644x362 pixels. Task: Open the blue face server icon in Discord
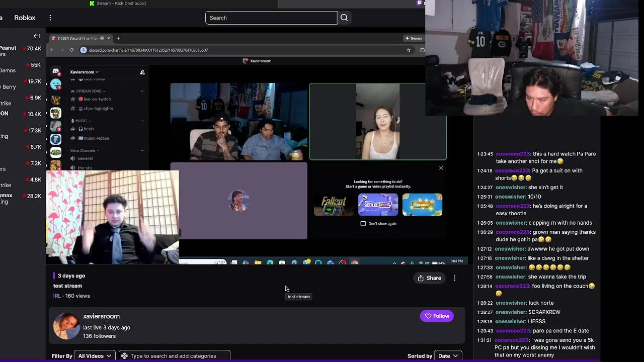(56, 84)
